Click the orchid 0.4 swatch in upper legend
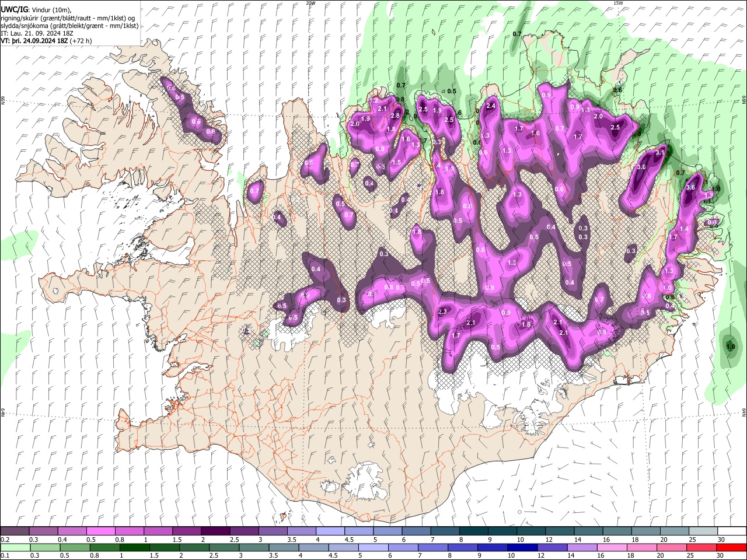 [x=72, y=531]
